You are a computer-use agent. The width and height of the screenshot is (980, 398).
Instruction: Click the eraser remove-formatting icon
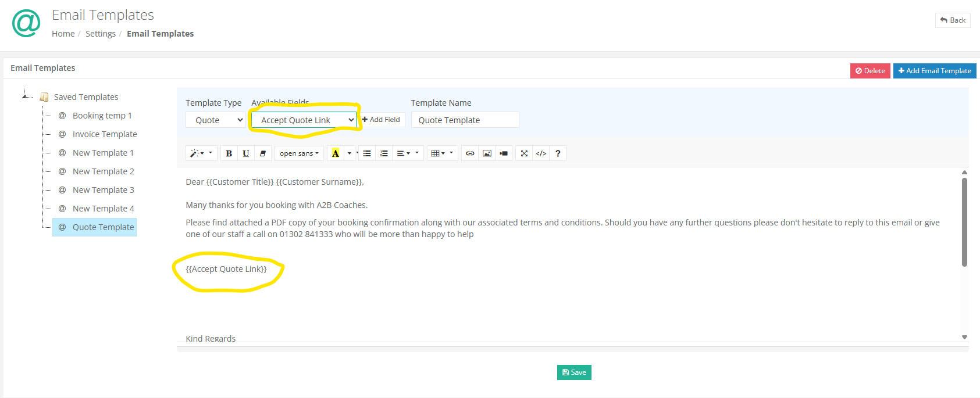click(263, 153)
